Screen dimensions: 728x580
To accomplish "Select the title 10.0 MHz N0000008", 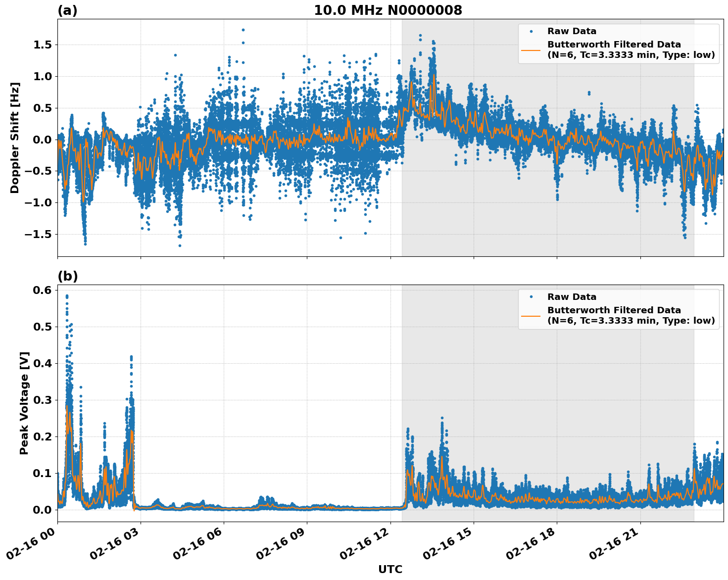I will pyautogui.click(x=388, y=8).
